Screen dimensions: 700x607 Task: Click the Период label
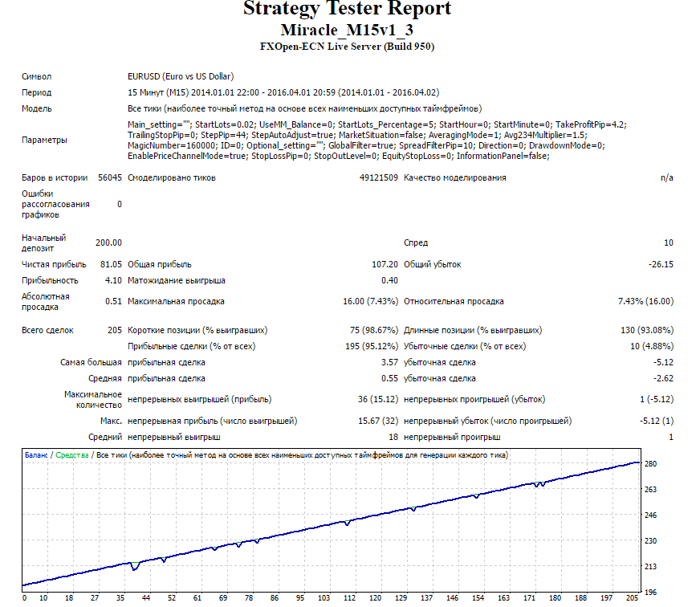coord(37,93)
